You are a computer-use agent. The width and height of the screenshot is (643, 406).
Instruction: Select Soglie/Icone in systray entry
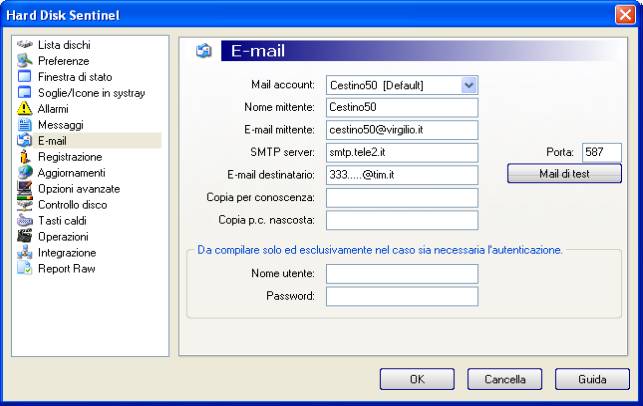click(91, 93)
